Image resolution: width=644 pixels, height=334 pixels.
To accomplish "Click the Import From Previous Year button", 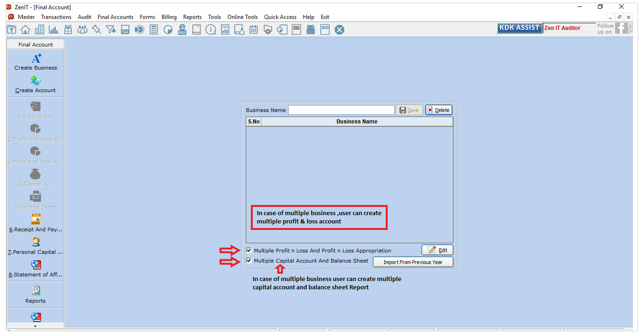I will [x=413, y=262].
